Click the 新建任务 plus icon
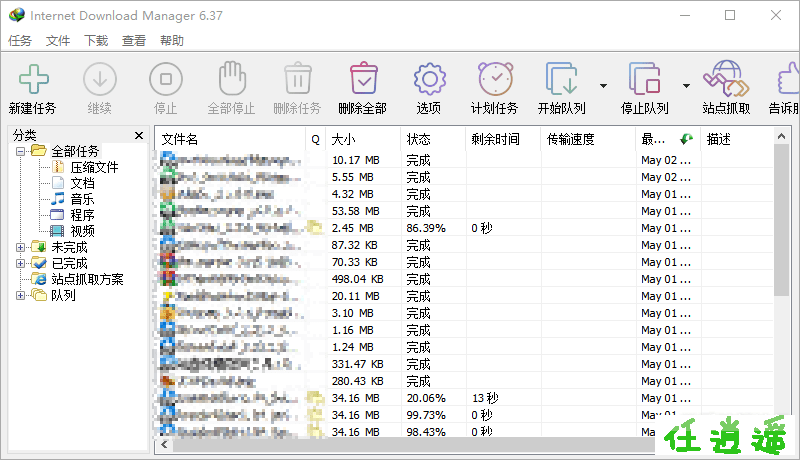 (x=34, y=79)
